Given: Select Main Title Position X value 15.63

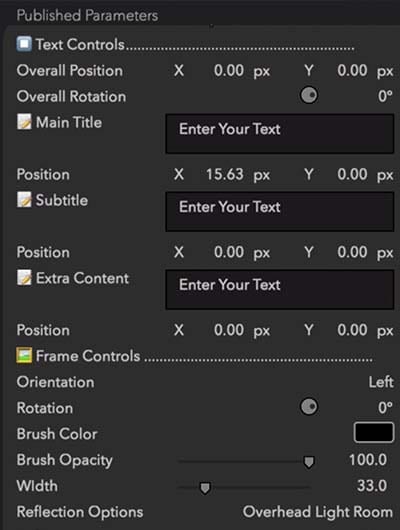Looking at the screenshot, I should pyautogui.click(x=225, y=175).
